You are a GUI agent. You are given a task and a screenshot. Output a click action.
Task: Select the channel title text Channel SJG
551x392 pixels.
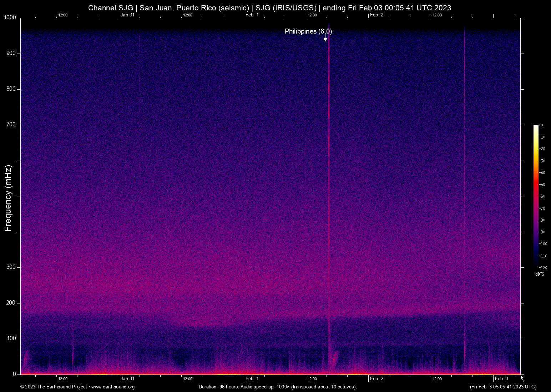point(111,7)
